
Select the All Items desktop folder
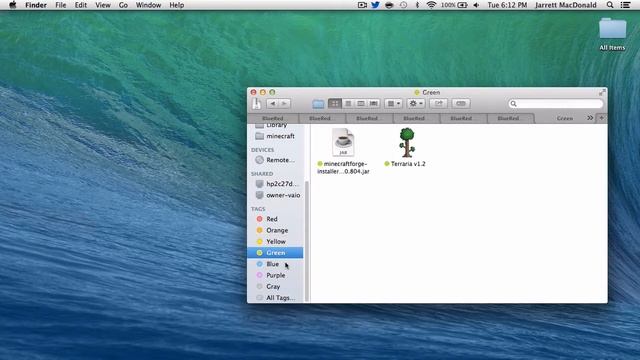coord(612,34)
